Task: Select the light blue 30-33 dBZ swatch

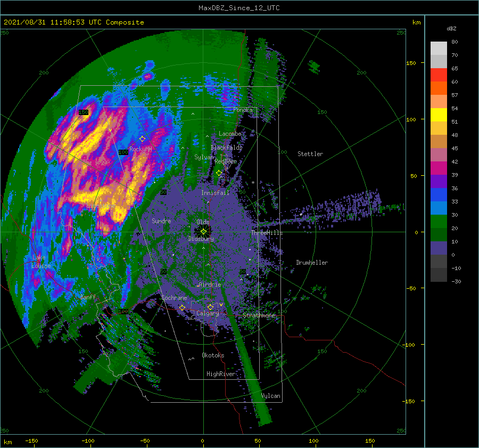Action: pos(439,208)
